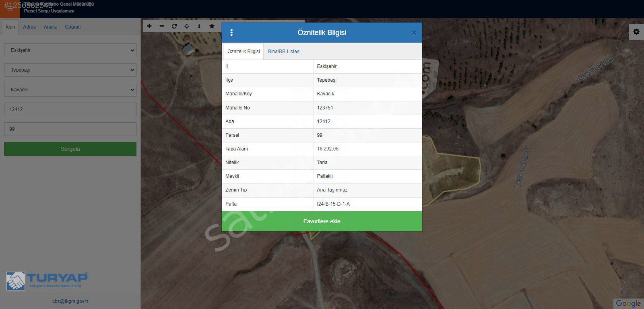This screenshot has height=309, width=644.
Task: Switch to the Bina/BB Listesi tab
Action: [x=284, y=51]
